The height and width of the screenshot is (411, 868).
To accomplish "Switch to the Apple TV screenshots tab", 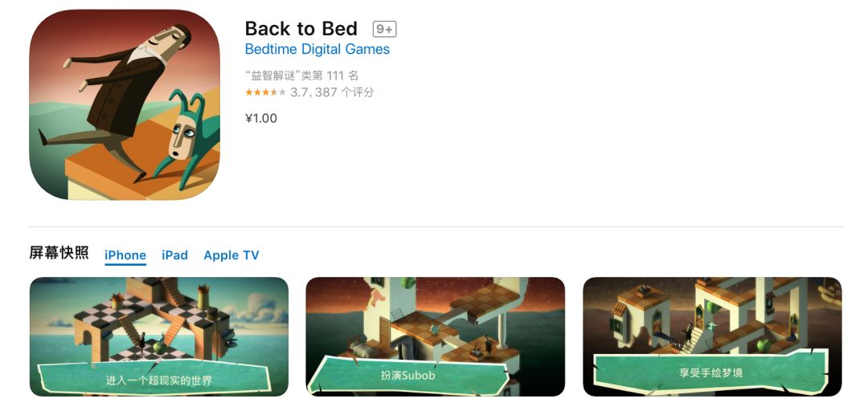I will 231,255.
